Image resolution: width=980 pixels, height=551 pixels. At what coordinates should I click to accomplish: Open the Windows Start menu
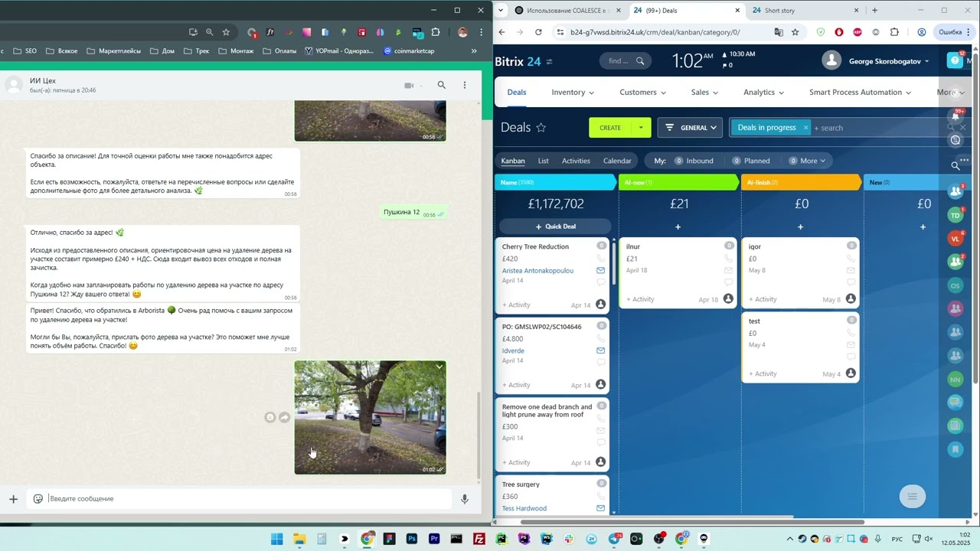coord(276,539)
